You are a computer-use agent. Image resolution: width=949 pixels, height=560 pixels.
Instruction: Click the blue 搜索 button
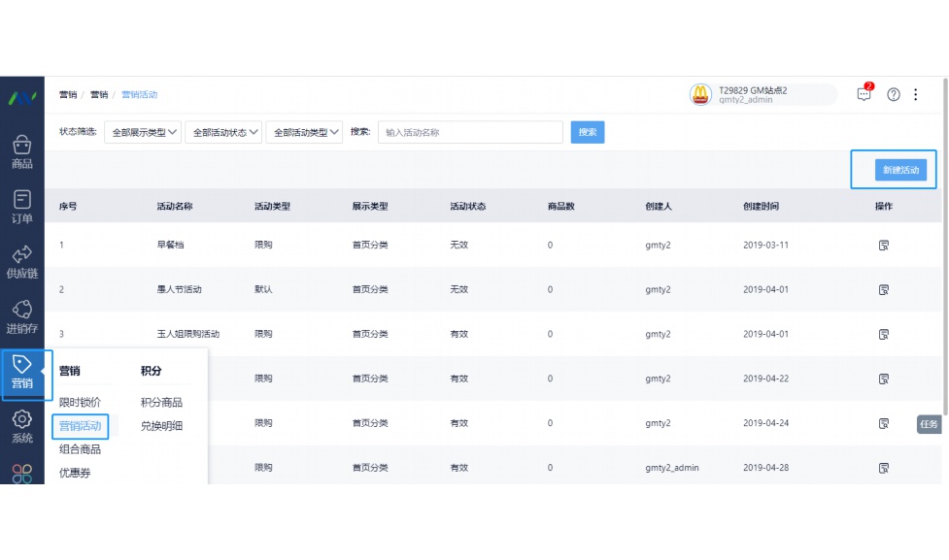(587, 132)
